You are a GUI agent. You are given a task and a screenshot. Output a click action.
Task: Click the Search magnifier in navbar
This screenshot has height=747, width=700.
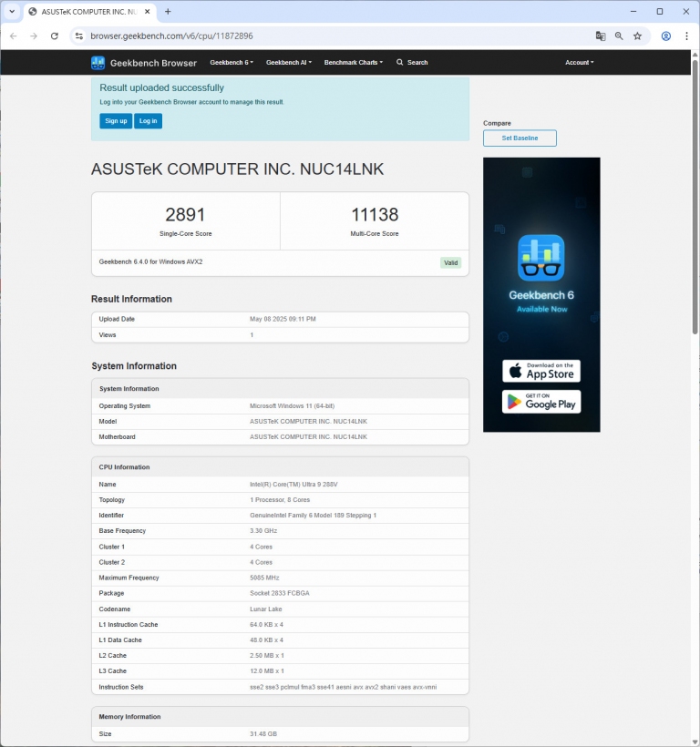point(400,63)
